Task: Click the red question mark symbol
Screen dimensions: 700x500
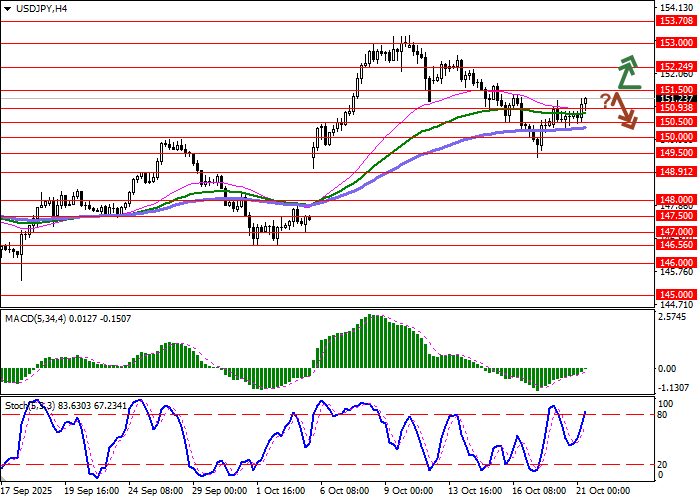Action: pyautogui.click(x=605, y=100)
